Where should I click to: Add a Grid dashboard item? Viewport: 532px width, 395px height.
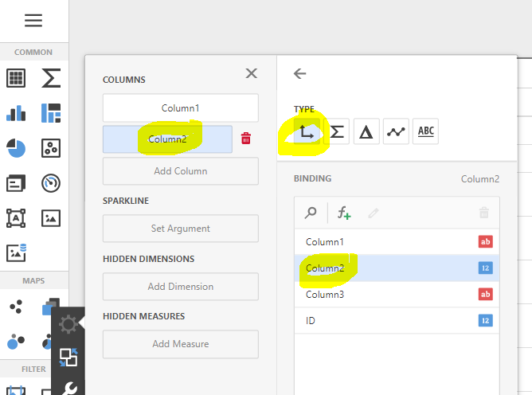16,78
